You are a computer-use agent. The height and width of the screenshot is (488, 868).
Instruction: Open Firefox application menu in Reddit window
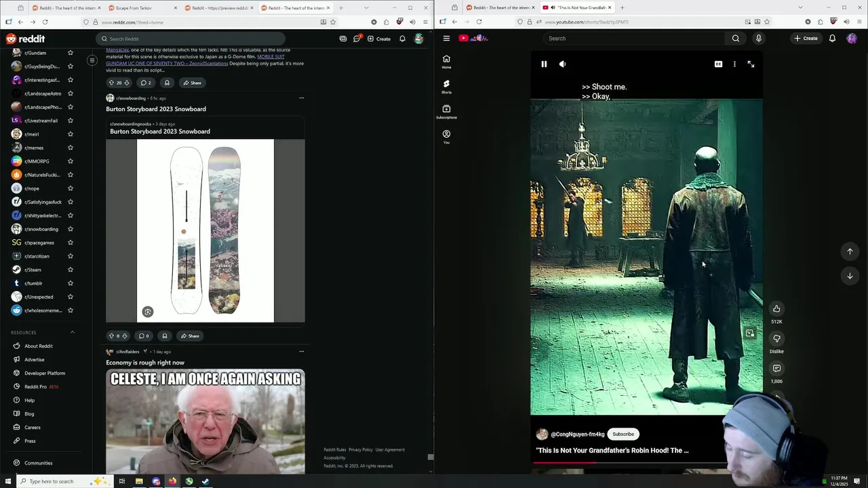[425, 22]
